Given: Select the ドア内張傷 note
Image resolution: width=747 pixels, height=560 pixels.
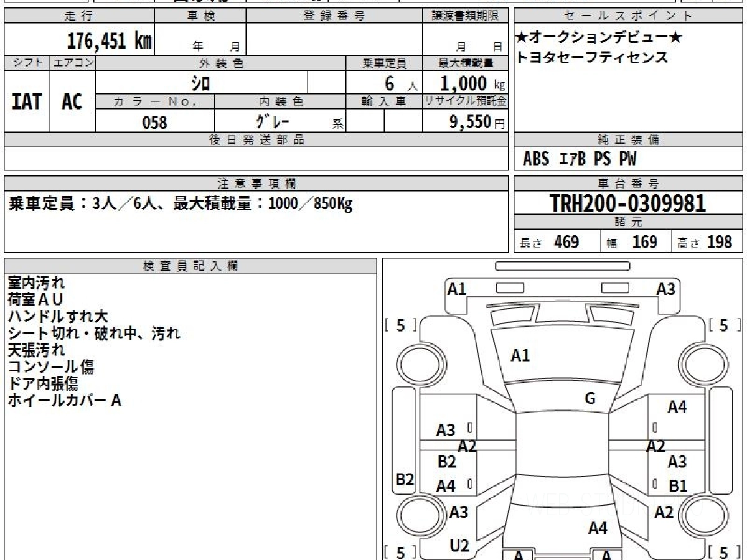Looking at the screenshot, I should point(44,383).
